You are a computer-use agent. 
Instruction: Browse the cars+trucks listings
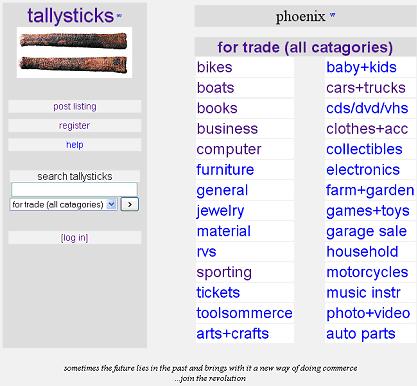click(x=366, y=88)
